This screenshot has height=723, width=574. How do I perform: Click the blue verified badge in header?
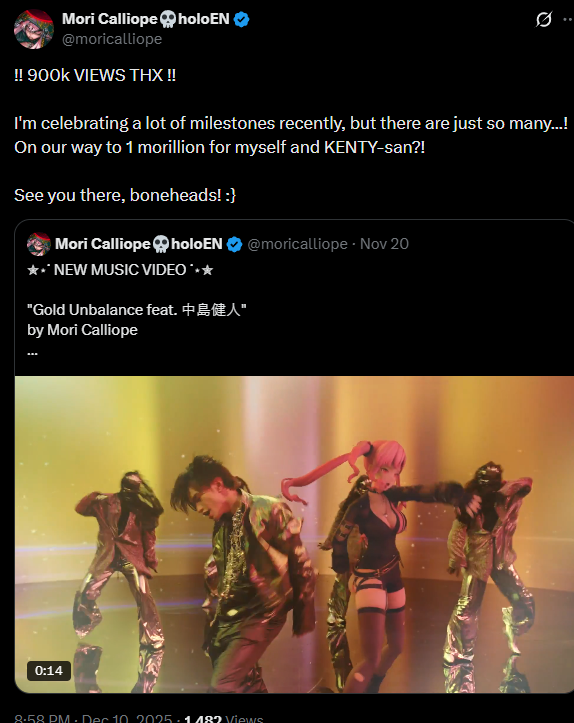(242, 19)
